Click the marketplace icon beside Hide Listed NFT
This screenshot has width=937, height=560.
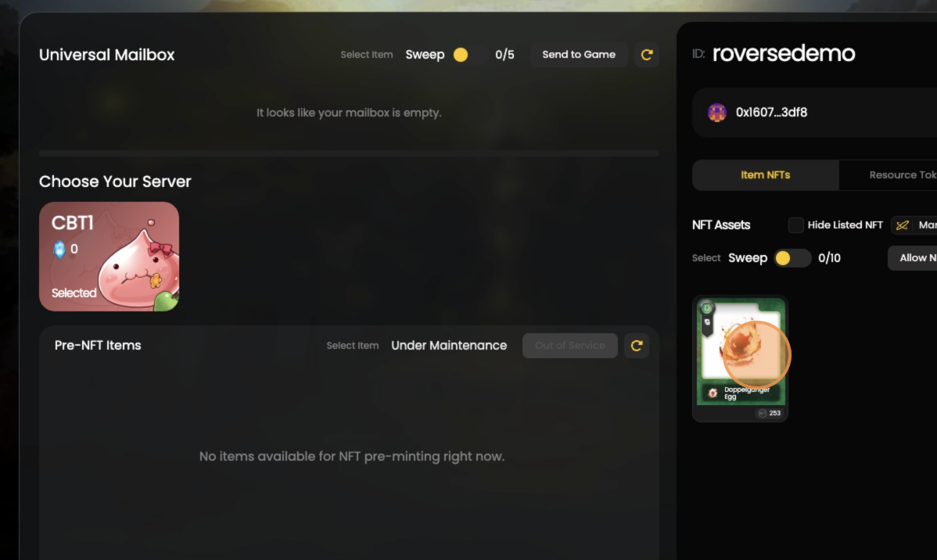(x=903, y=225)
